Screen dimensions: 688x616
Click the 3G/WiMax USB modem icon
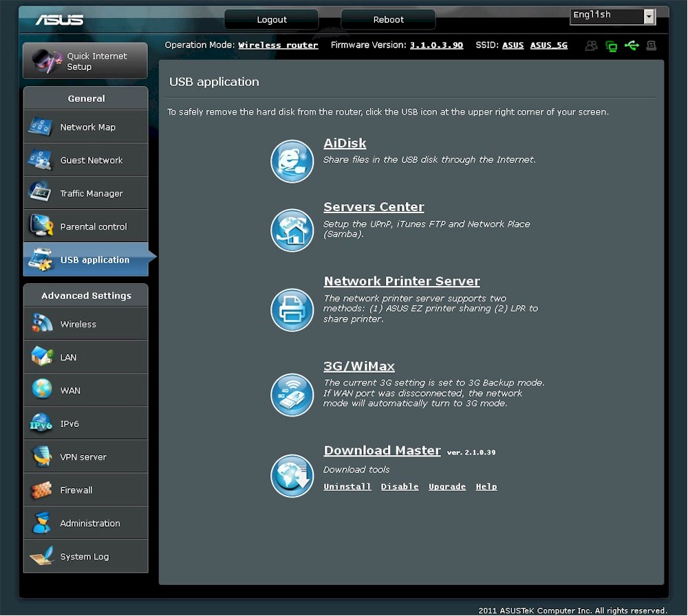click(292, 395)
